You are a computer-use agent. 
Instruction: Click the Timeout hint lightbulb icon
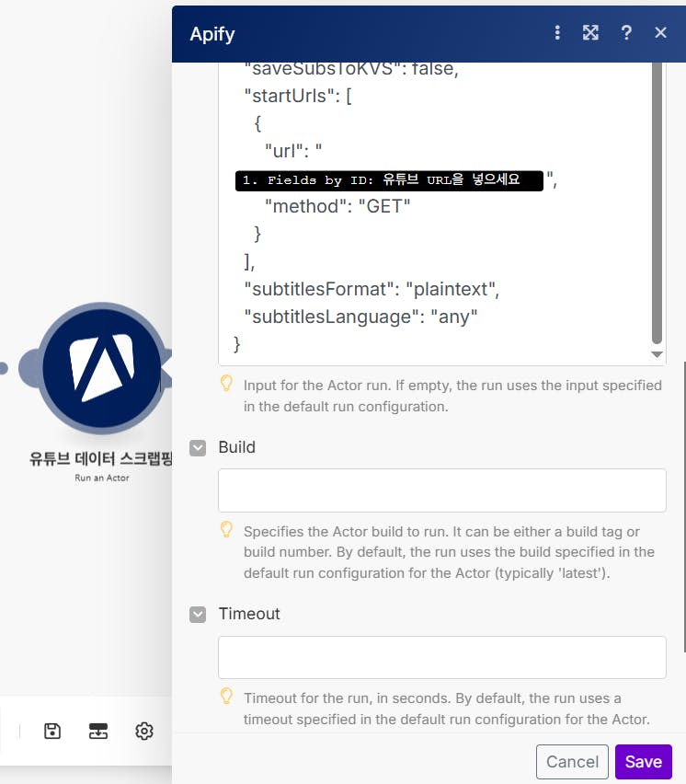click(x=226, y=696)
